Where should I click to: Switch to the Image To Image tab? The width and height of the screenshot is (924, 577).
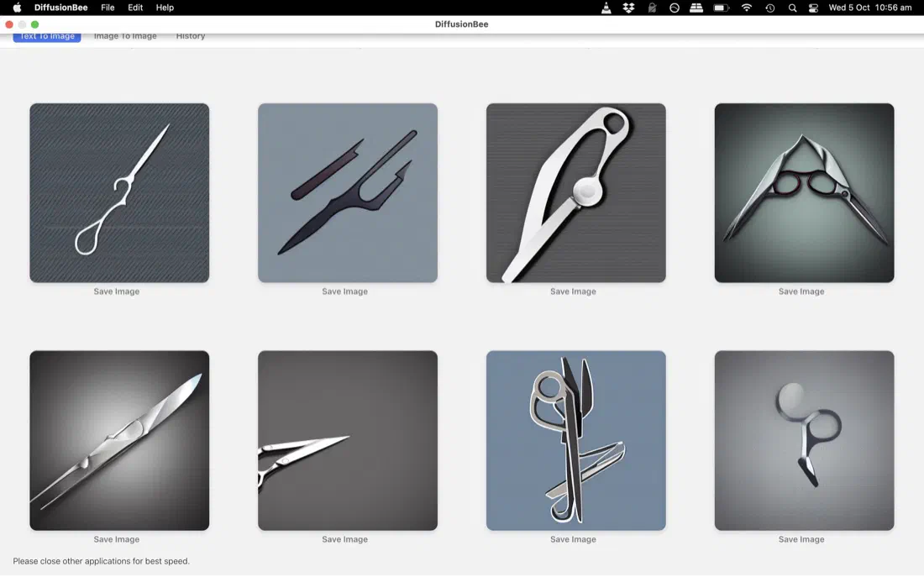[x=125, y=36]
